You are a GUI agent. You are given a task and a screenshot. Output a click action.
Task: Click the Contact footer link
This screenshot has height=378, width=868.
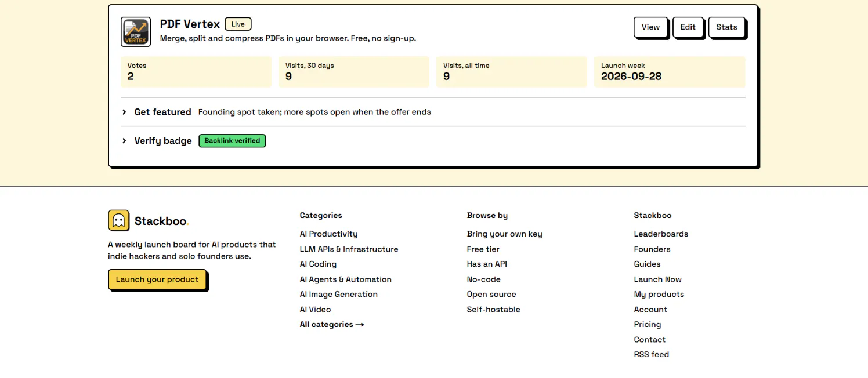coord(649,340)
